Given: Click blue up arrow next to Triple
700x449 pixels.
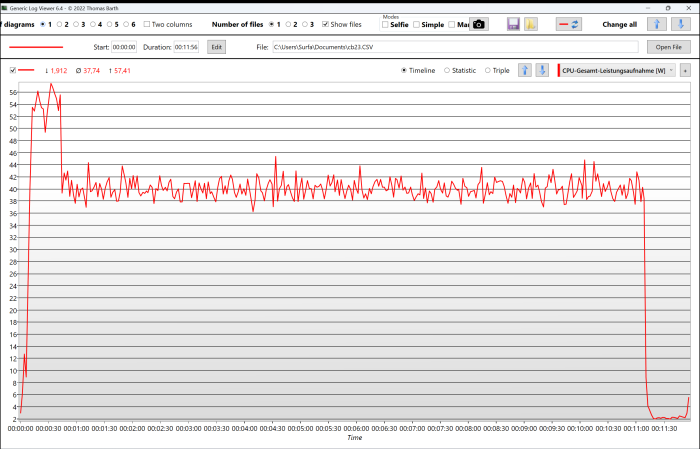Looking at the screenshot, I should pyautogui.click(x=525, y=70).
